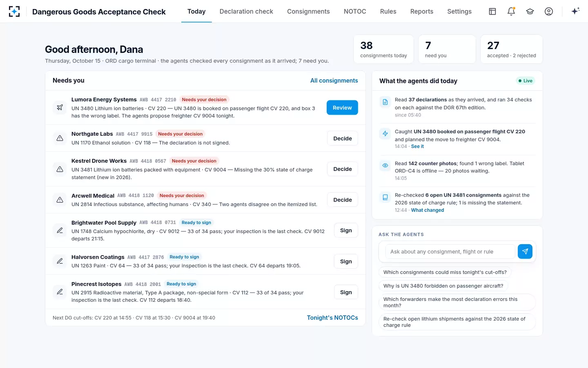Decide on Northgate Labs consignment
This screenshot has height=368, width=588.
(343, 138)
